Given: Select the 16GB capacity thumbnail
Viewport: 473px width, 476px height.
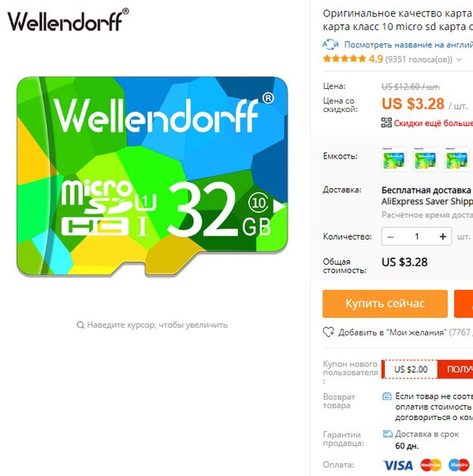Looking at the screenshot, I should pyautogui.click(x=426, y=160).
